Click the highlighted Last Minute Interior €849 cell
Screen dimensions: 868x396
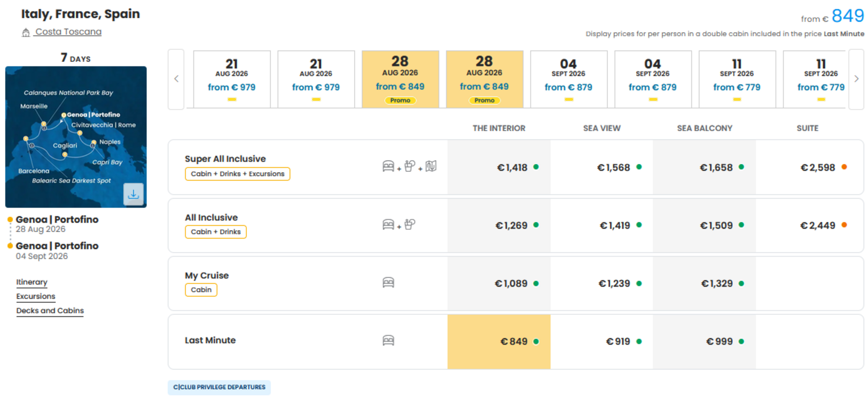click(x=499, y=342)
